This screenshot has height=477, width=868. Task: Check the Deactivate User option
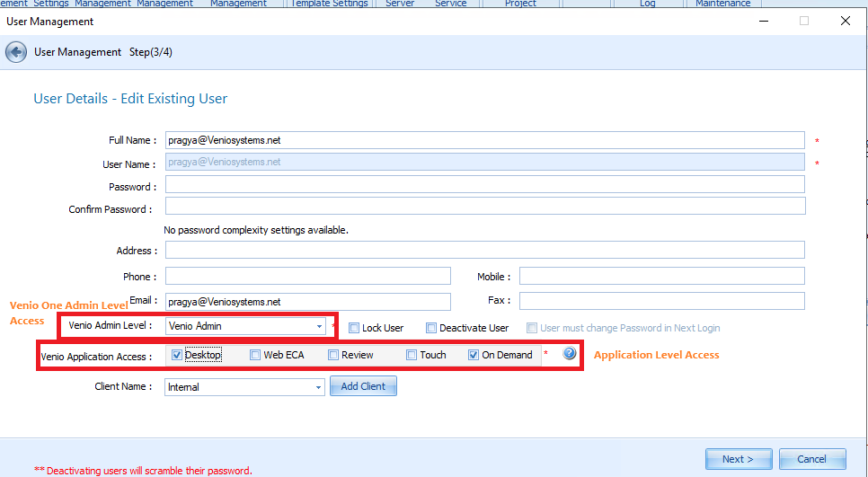(x=431, y=328)
